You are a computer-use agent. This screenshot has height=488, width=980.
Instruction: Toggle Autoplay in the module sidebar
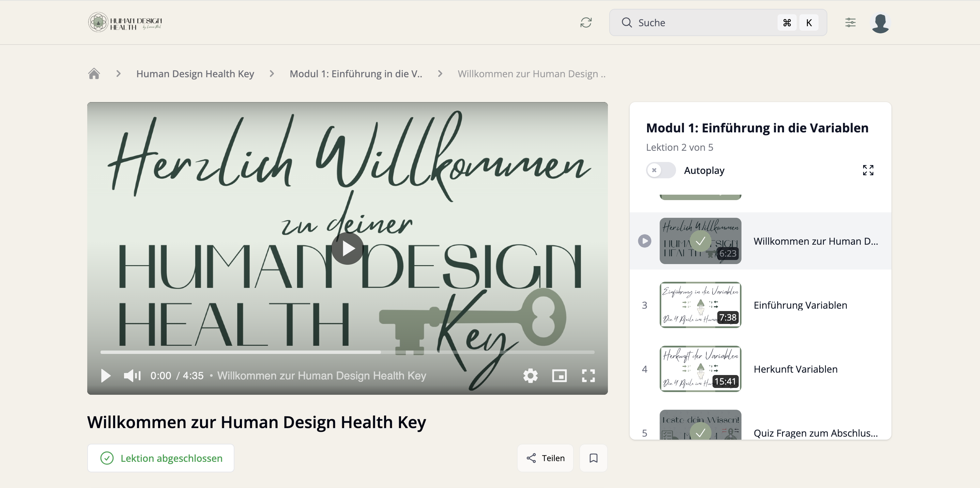tap(661, 170)
